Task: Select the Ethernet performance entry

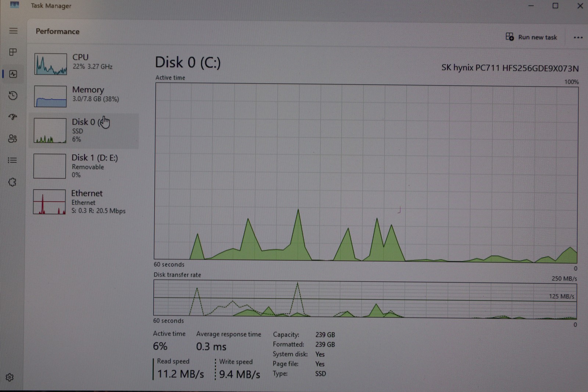Action: pyautogui.click(x=84, y=202)
